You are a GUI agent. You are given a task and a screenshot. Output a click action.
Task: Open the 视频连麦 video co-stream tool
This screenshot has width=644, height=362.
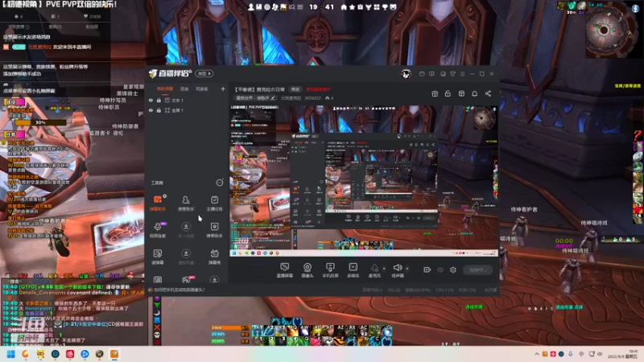158,230
